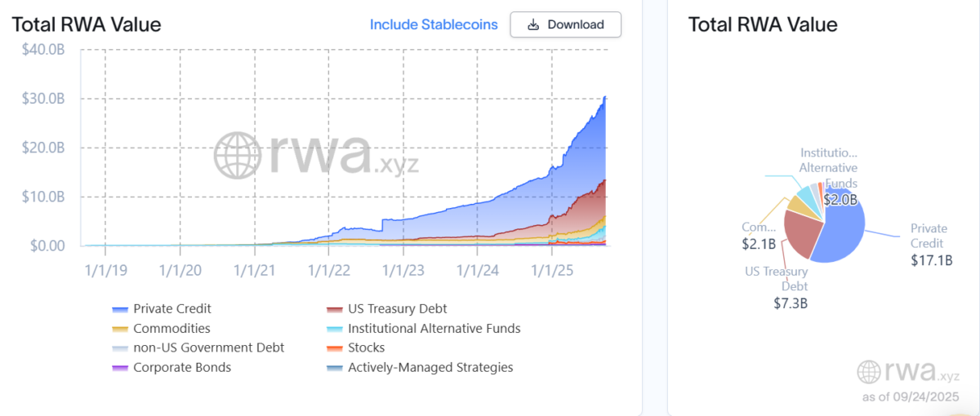Open the Include Stablecoins link
The height and width of the screenshot is (416, 980).
pyautogui.click(x=434, y=24)
